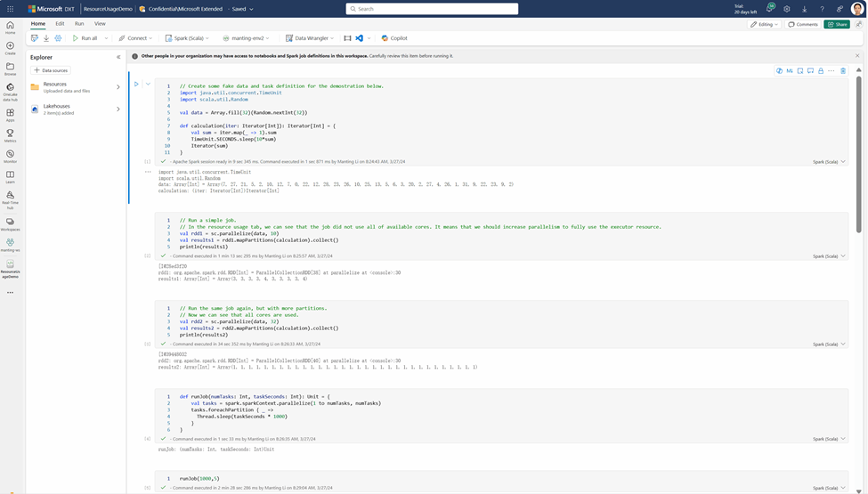Run the first code cell
The image size is (868, 494).
[x=136, y=84]
